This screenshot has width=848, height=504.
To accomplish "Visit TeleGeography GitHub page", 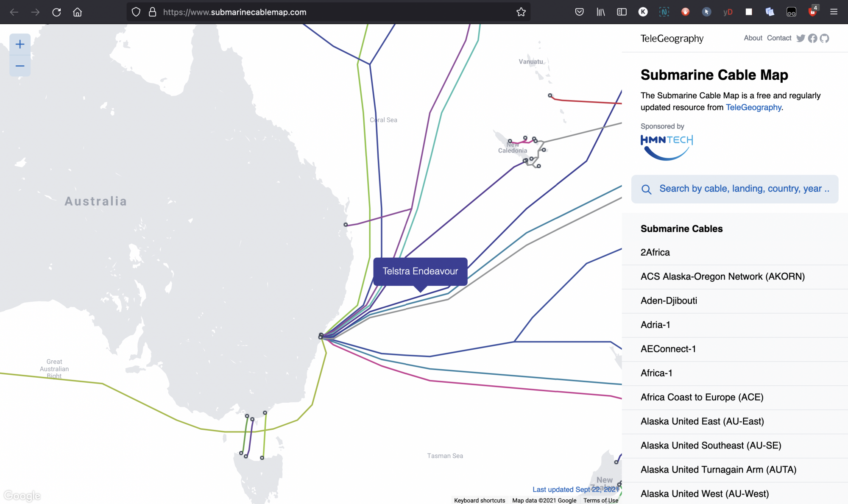I will pyautogui.click(x=824, y=38).
